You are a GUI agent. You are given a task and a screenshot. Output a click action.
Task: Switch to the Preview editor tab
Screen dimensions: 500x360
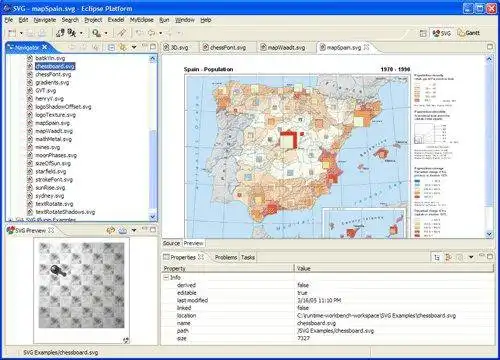click(193, 243)
